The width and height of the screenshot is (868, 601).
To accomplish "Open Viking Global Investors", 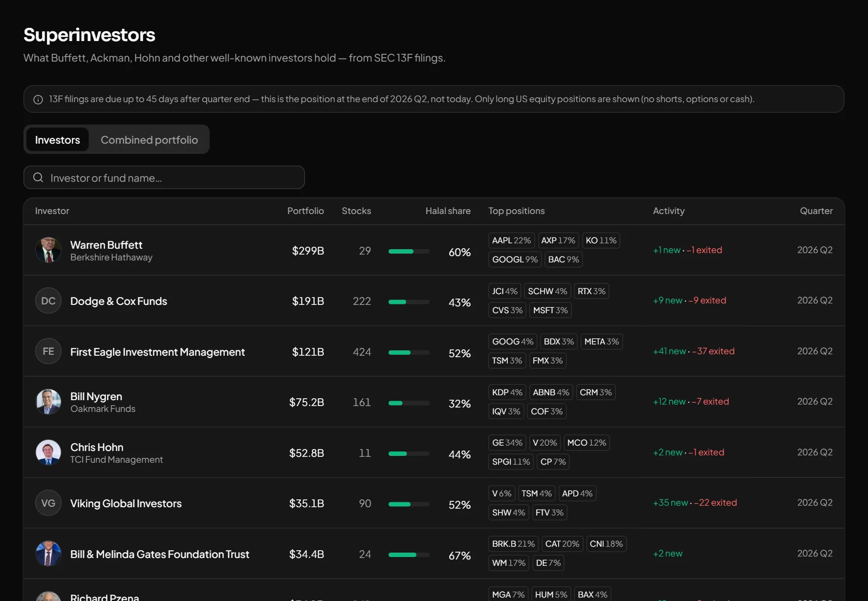I will (x=126, y=504).
